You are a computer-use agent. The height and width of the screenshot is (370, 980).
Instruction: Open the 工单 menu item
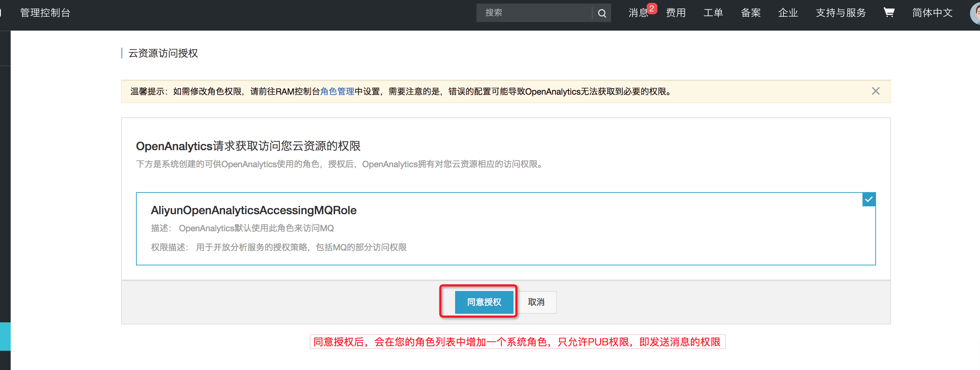pos(713,13)
